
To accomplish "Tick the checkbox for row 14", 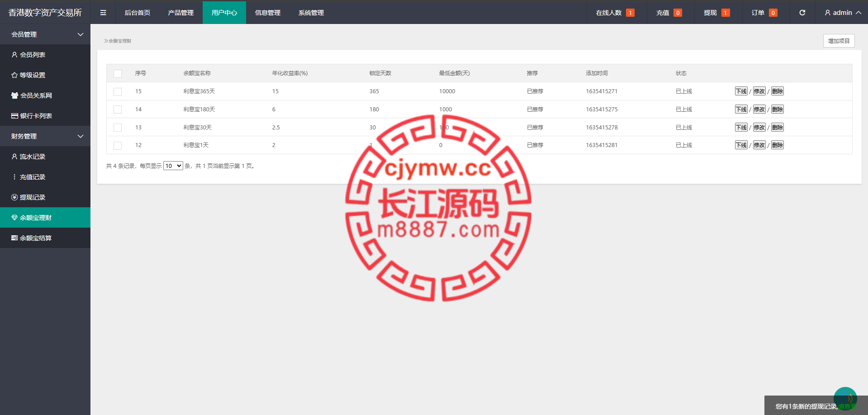I will click(118, 110).
